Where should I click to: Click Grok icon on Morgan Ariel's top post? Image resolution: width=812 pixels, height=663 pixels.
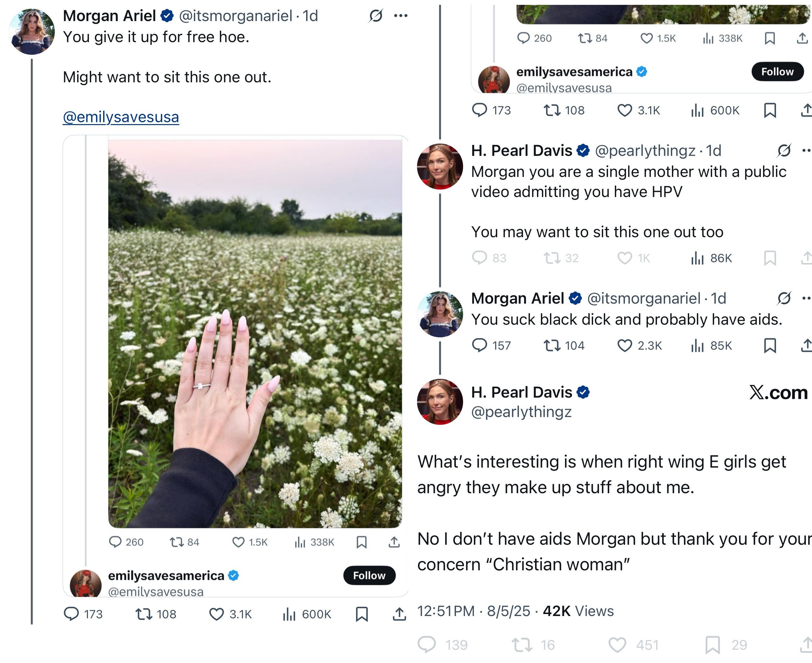click(x=376, y=16)
